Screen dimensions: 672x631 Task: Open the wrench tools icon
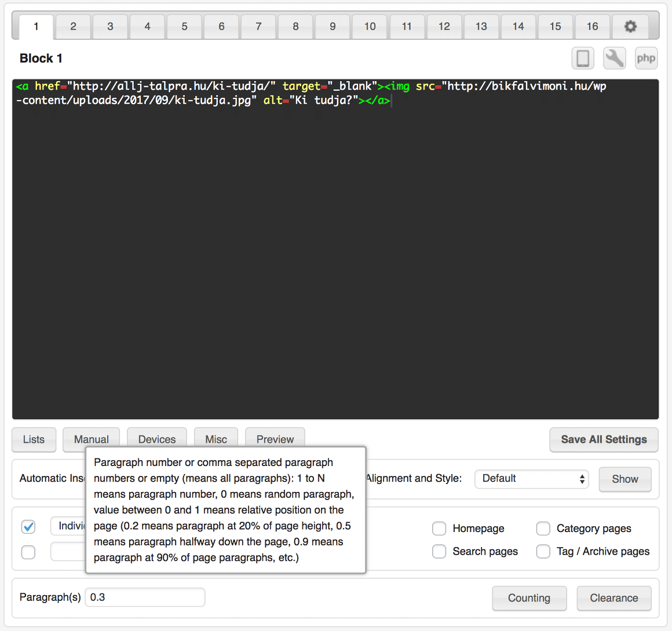(x=615, y=58)
